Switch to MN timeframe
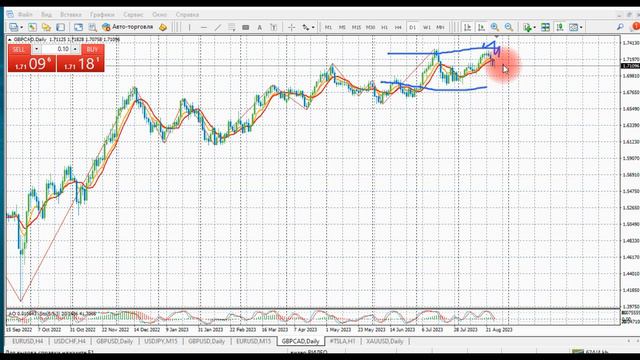Viewport: 640px width, 360px height. [x=440, y=27]
